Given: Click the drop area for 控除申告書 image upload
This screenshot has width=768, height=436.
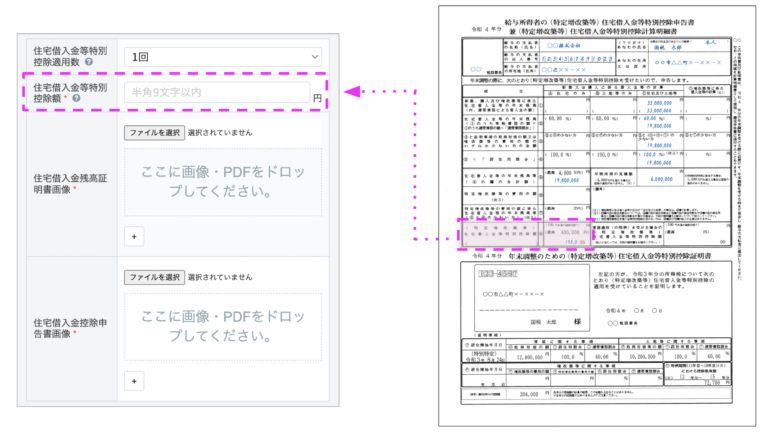Looking at the screenshot, I should (x=223, y=326).
